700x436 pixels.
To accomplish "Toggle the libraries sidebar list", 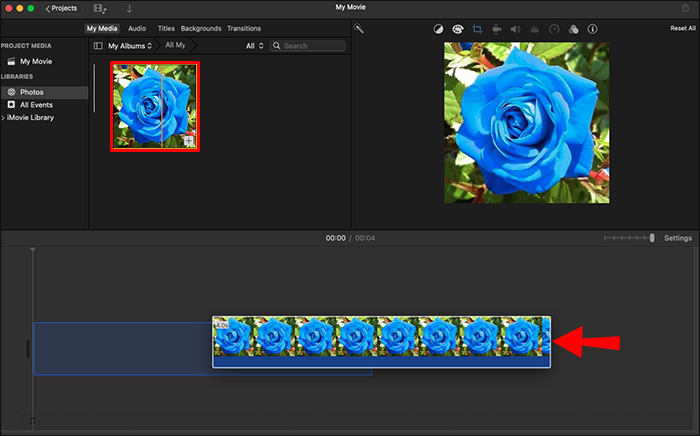I will (98, 46).
